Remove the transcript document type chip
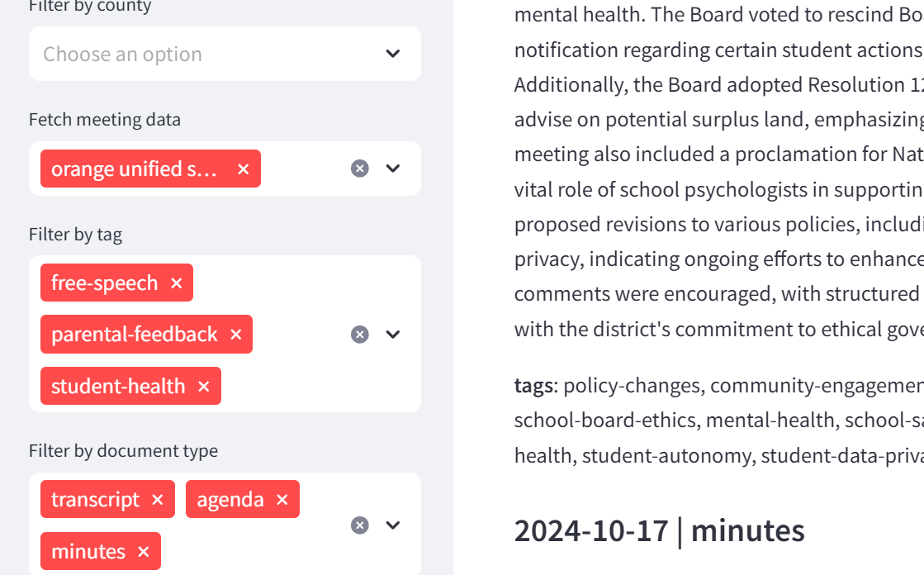The image size is (924, 575). (158, 500)
